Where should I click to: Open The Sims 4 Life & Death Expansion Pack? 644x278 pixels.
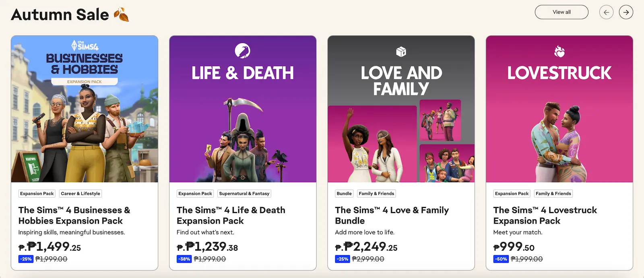pyautogui.click(x=231, y=215)
